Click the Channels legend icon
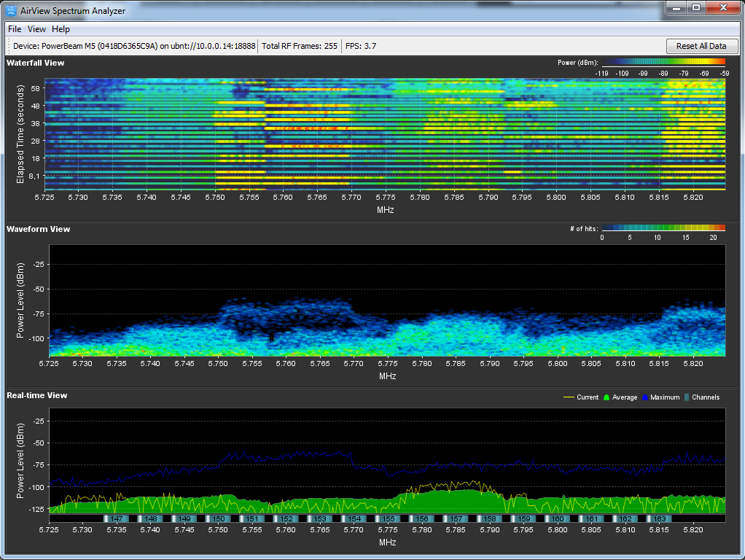 (x=686, y=397)
